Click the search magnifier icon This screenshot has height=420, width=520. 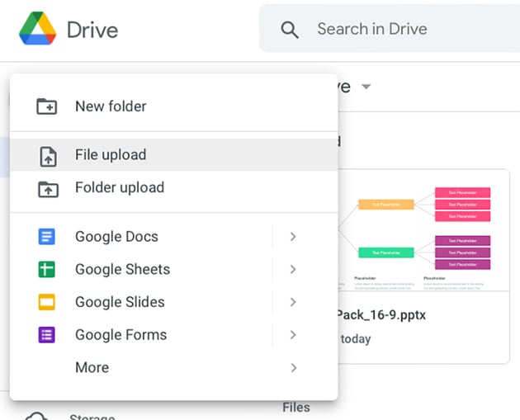[290, 30]
